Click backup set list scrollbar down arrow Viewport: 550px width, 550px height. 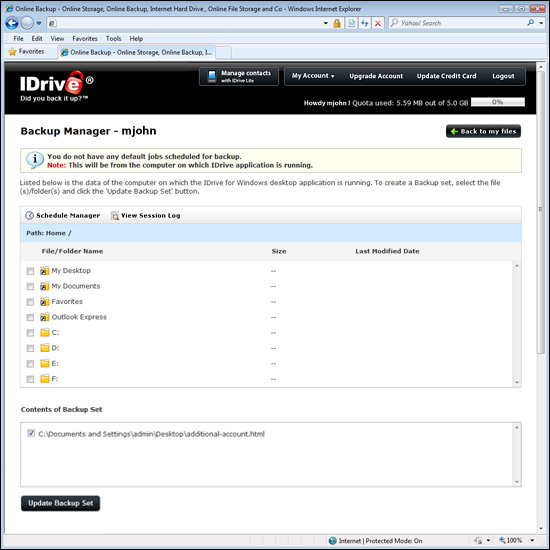point(517,482)
